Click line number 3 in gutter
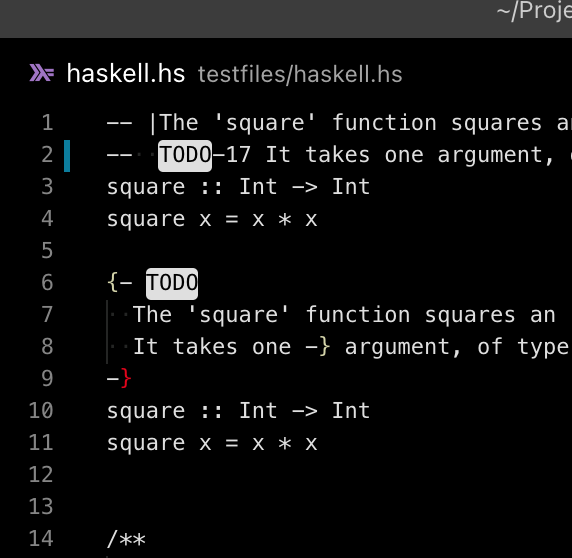Image resolution: width=572 pixels, height=558 pixels. (47, 187)
